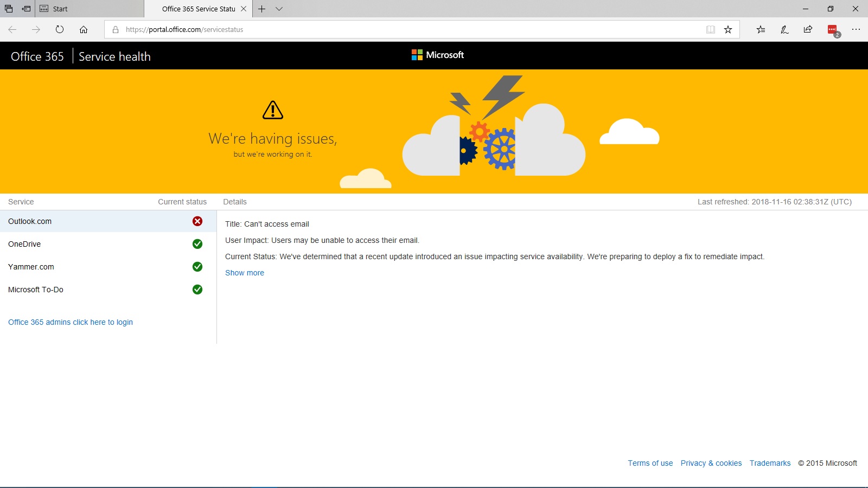The height and width of the screenshot is (488, 868).
Task: Click the Yammer.com green check status icon
Action: [x=197, y=267]
